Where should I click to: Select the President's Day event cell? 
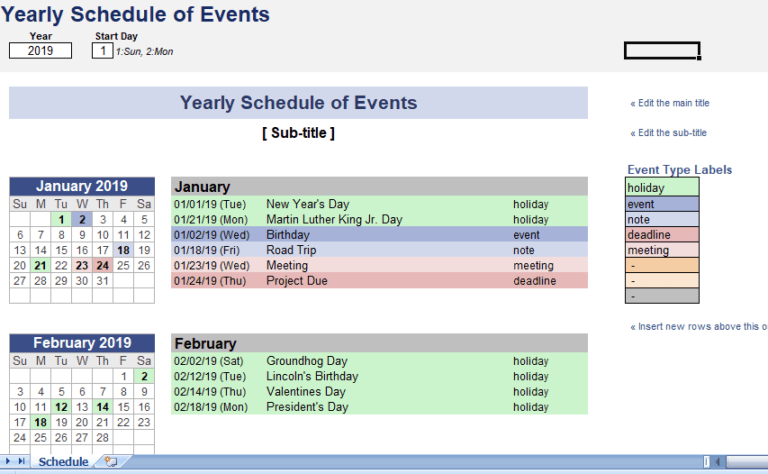pos(307,407)
